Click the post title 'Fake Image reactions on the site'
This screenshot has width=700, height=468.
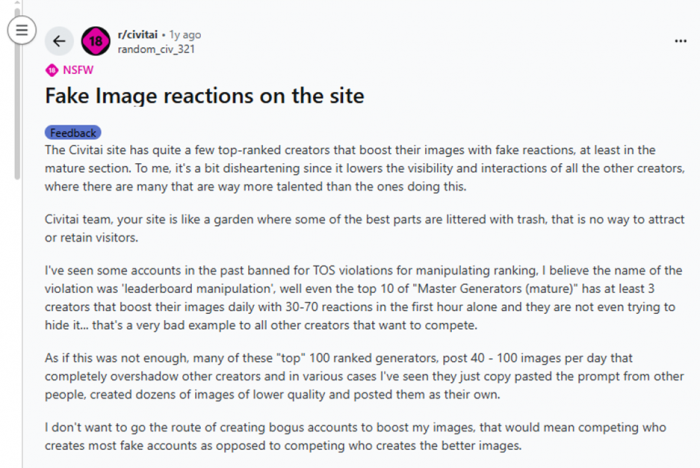coord(204,97)
